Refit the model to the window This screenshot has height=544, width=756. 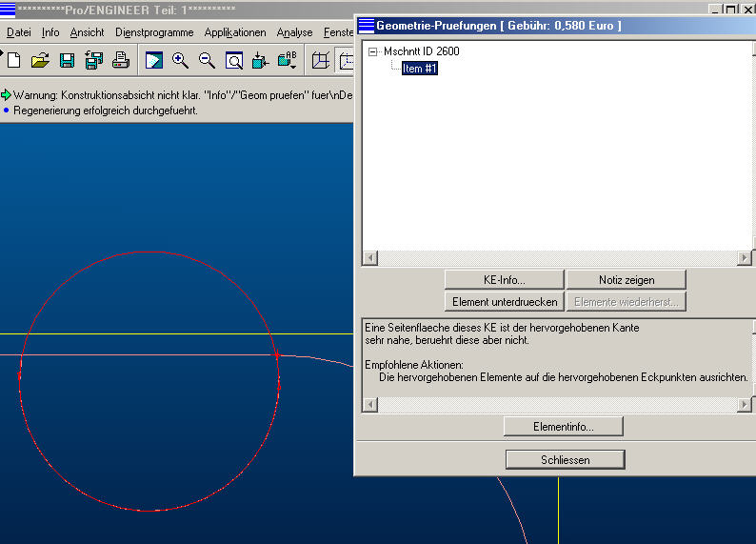pos(234,61)
